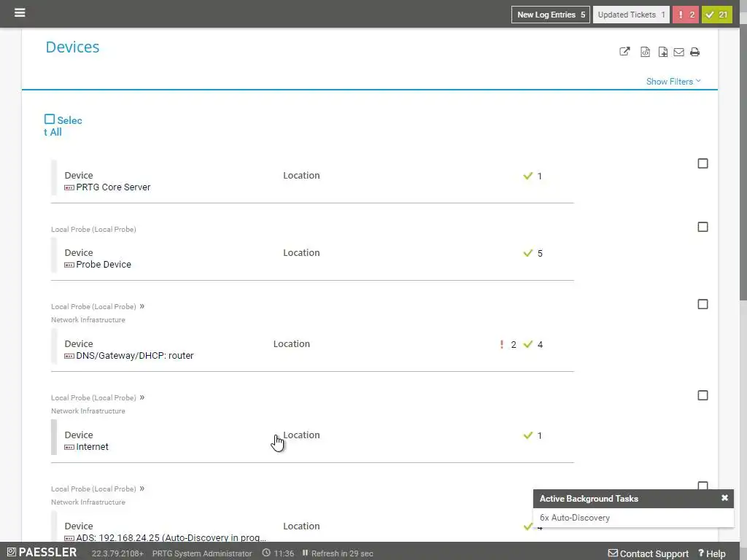The height and width of the screenshot is (560, 747).
Task: Open the Help link
Action: [x=712, y=553]
